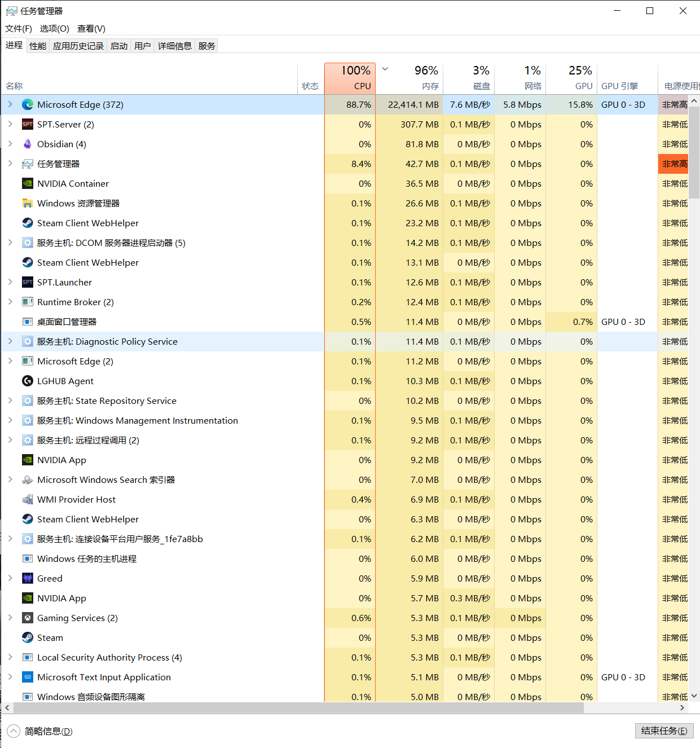Click the Obsidian process icon
The width and height of the screenshot is (700, 748).
(x=28, y=144)
